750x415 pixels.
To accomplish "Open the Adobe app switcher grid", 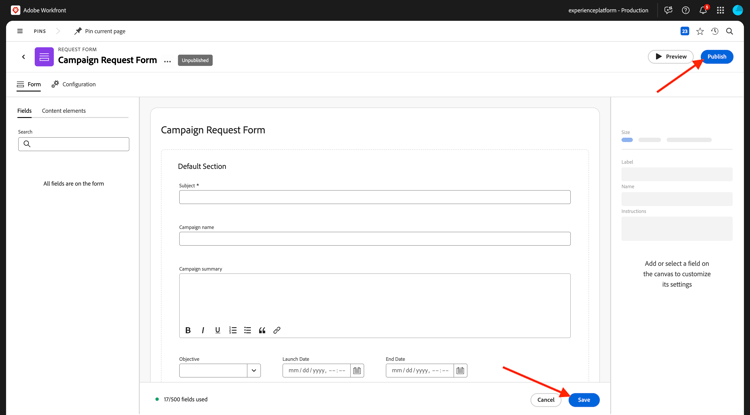I will (720, 10).
